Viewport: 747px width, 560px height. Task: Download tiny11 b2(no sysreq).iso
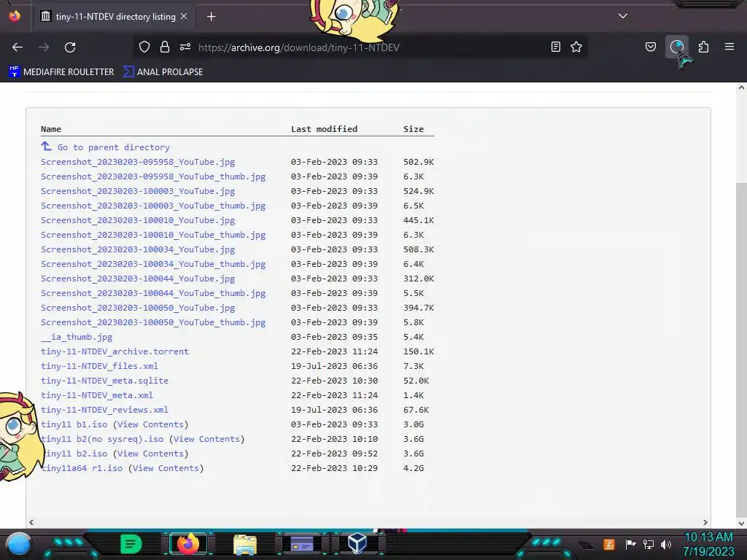(102, 439)
